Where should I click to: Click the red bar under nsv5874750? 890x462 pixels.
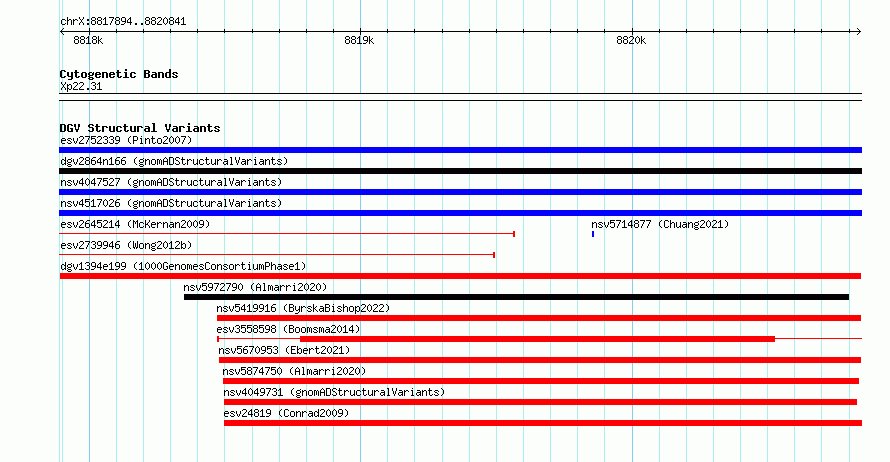click(x=541, y=381)
